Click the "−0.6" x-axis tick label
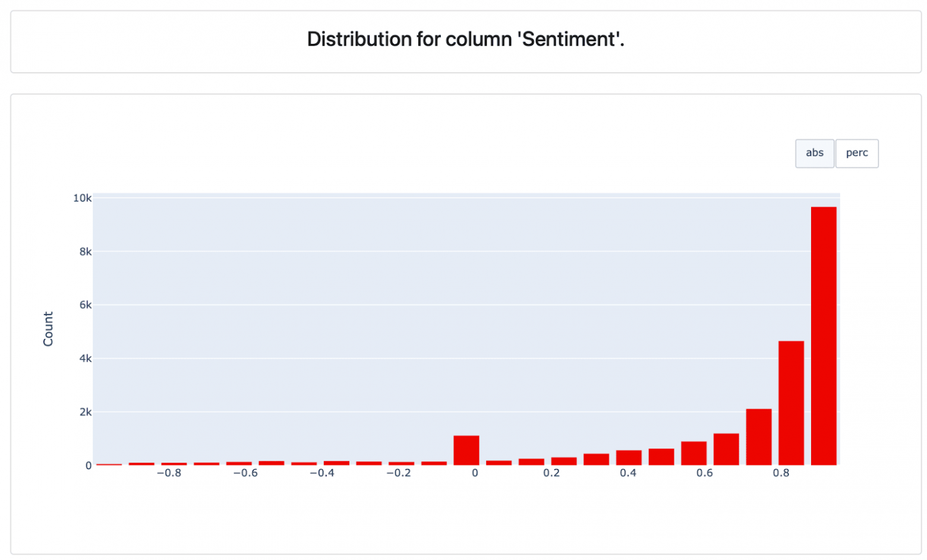927x560 pixels. [245, 473]
